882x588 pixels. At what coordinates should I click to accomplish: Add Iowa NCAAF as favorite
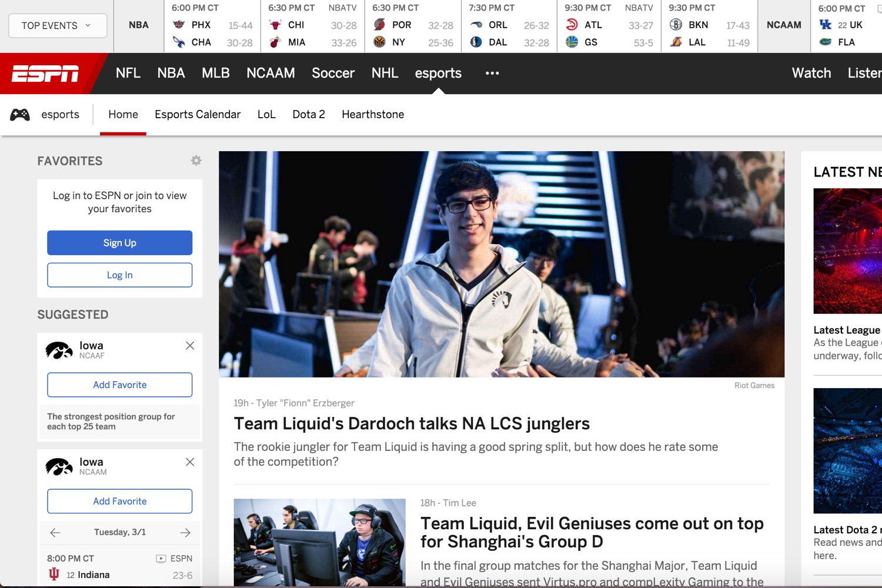pyautogui.click(x=120, y=385)
